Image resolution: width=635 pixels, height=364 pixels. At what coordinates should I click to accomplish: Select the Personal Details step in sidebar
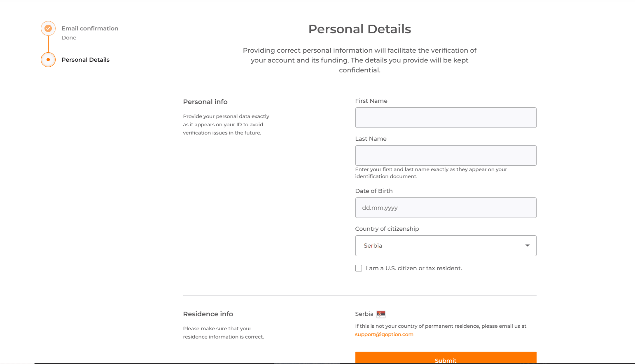point(86,60)
